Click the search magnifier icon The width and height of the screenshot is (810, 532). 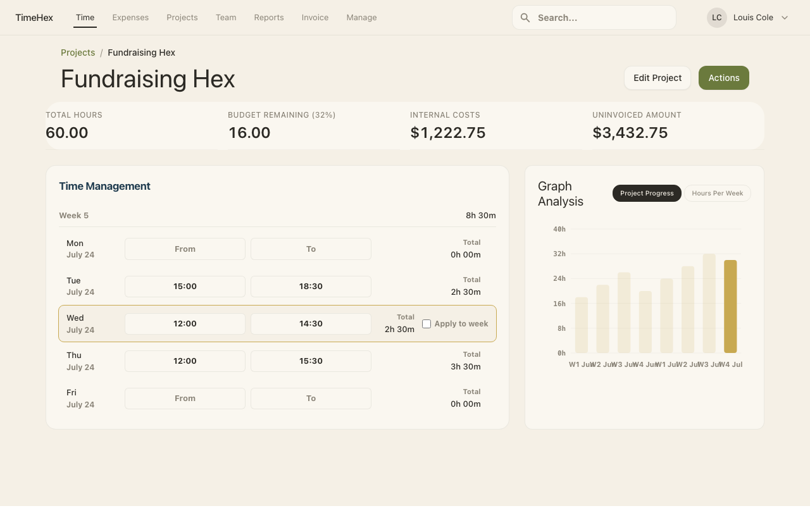coord(525,18)
